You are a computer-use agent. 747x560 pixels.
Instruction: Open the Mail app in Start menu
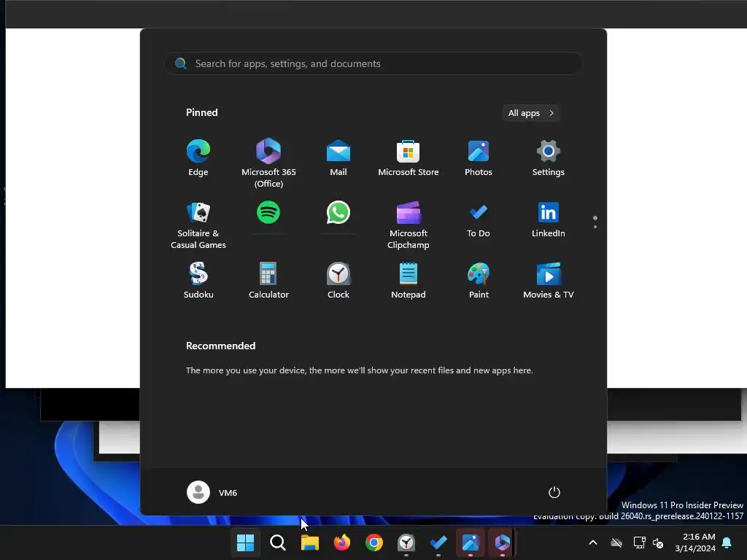click(338, 158)
